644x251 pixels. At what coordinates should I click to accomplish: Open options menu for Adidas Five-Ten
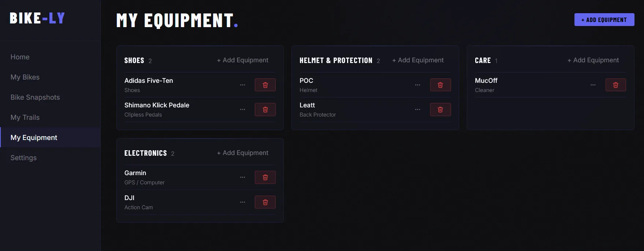click(x=242, y=85)
